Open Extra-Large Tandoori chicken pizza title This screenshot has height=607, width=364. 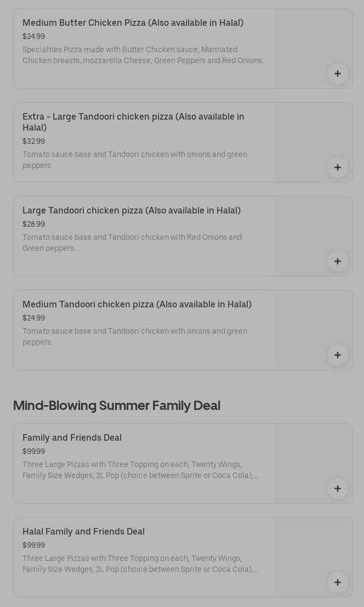click(133, 122)
